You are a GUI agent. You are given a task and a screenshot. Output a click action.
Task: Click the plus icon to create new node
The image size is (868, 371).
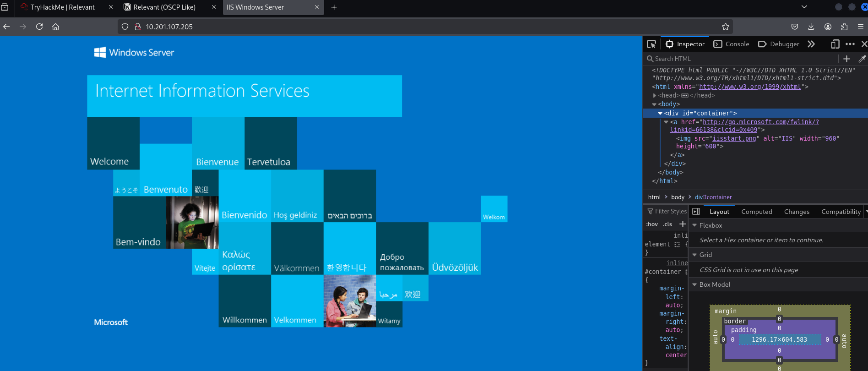pos(846,59)
